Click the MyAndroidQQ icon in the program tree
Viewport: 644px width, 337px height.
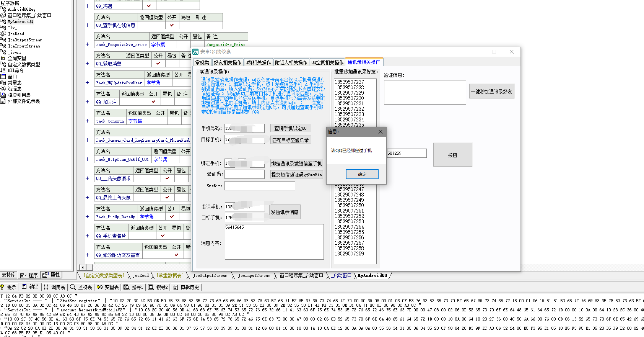point(3,21)
